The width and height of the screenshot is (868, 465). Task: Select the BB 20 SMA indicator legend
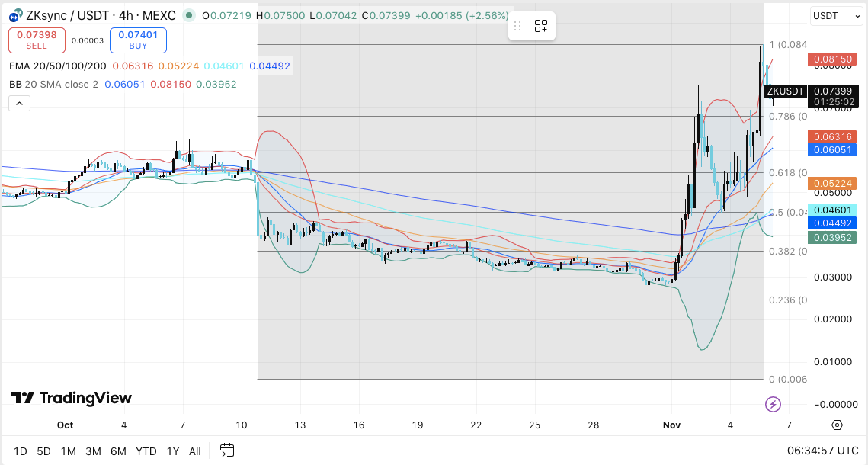coord(53,85)
